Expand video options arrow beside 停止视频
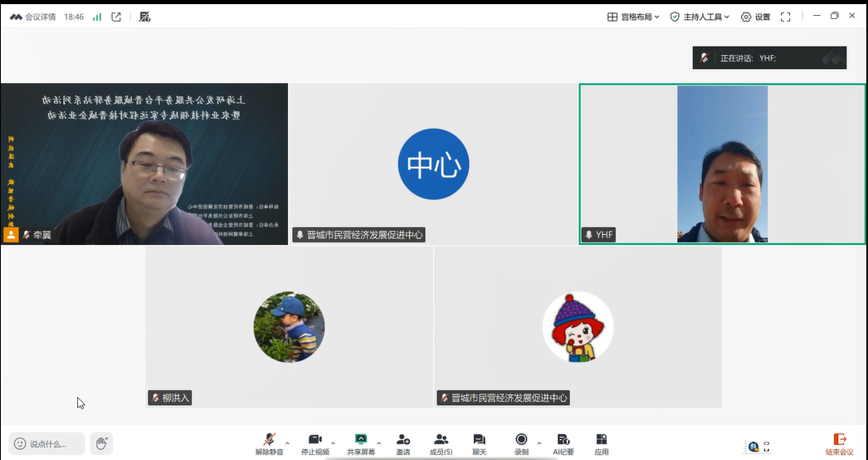Image resolution: width=868 pixels, height=460 pixels. coord(333,443)
